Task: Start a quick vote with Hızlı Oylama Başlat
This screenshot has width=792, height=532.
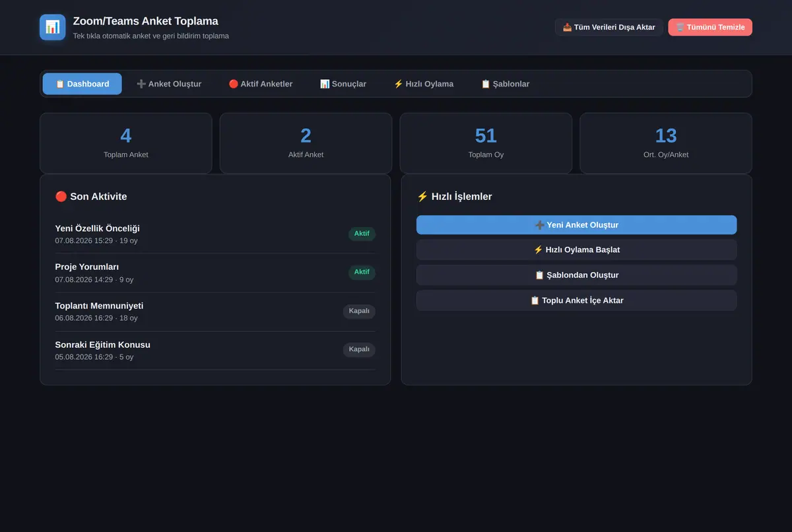Action: click(576, 250)
